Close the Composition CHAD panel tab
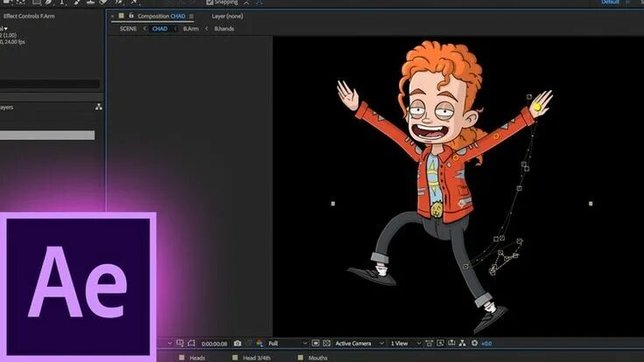This screenshot has height=362, width=644. coord(112,17)
